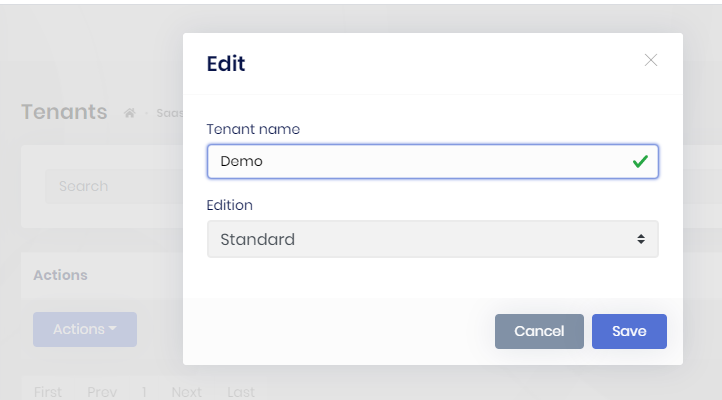Viewport: 722px width, 400px height.
Task: Click into the Tenant name field
Action: [x=420, y=161]
